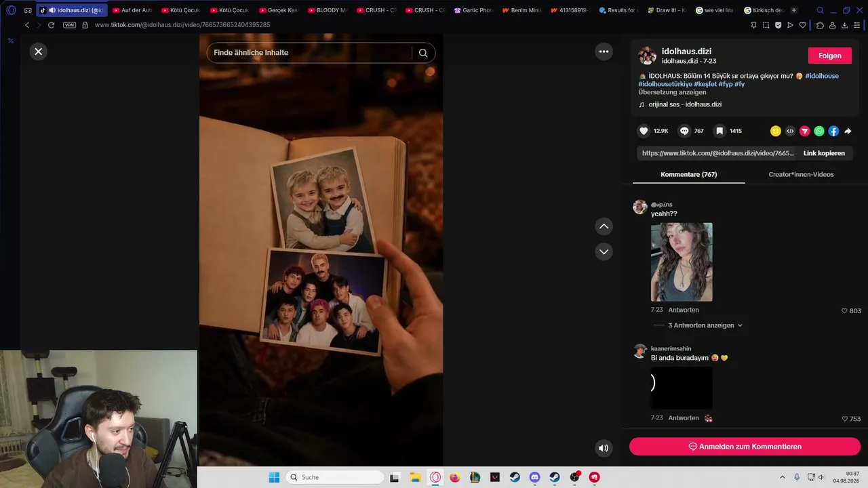Go to the next video with down arrow
The image size is (868, 488).
point(604,251)
